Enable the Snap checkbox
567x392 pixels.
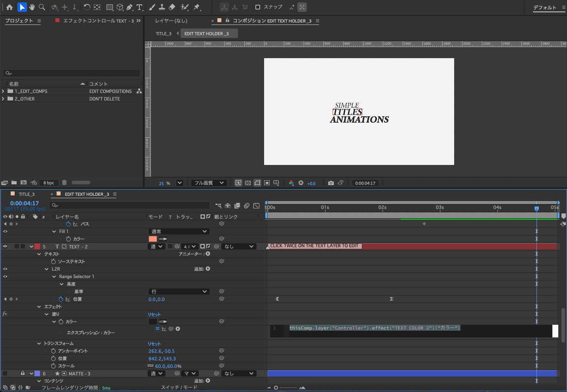click(x=258, y=7)
